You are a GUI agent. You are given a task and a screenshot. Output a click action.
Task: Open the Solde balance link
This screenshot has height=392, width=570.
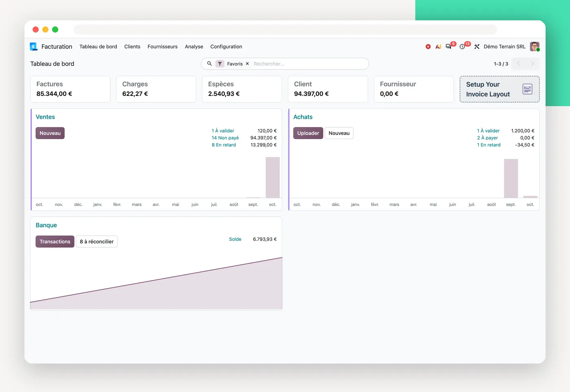(235, 239)
